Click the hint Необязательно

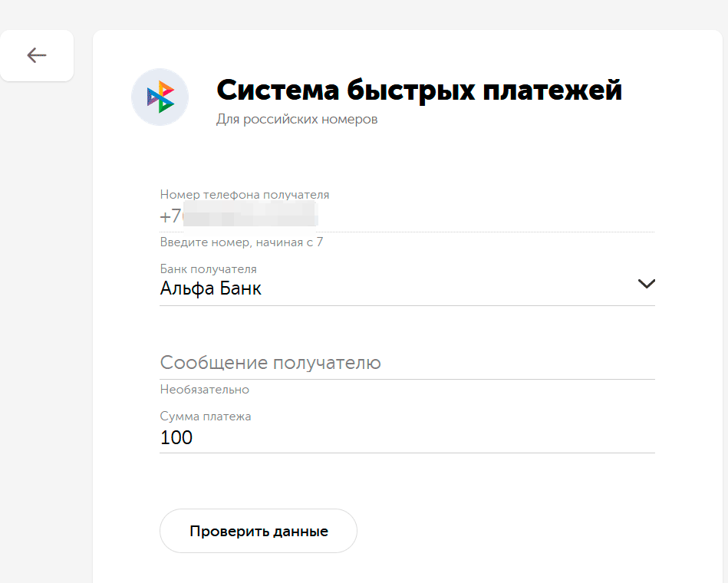(205, 390)
